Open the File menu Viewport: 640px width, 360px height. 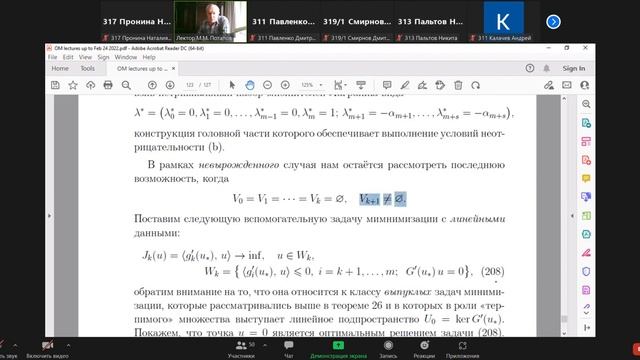[x=52, y=57]
